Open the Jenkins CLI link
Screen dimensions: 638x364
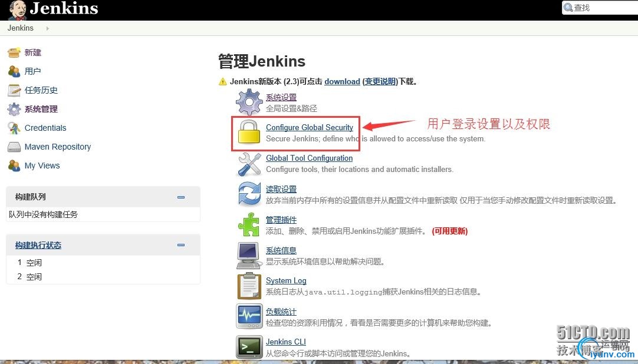[286, 342]
